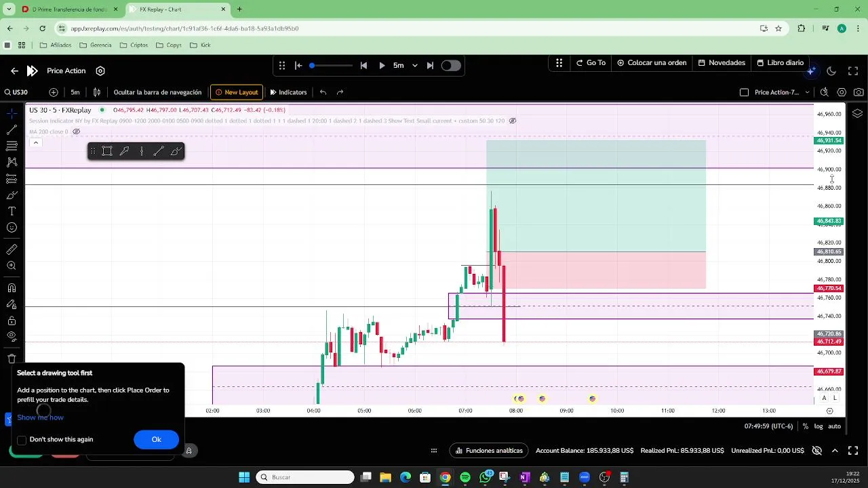Play the replay
The image size is (868, 488).
click(x=382, y=66)
